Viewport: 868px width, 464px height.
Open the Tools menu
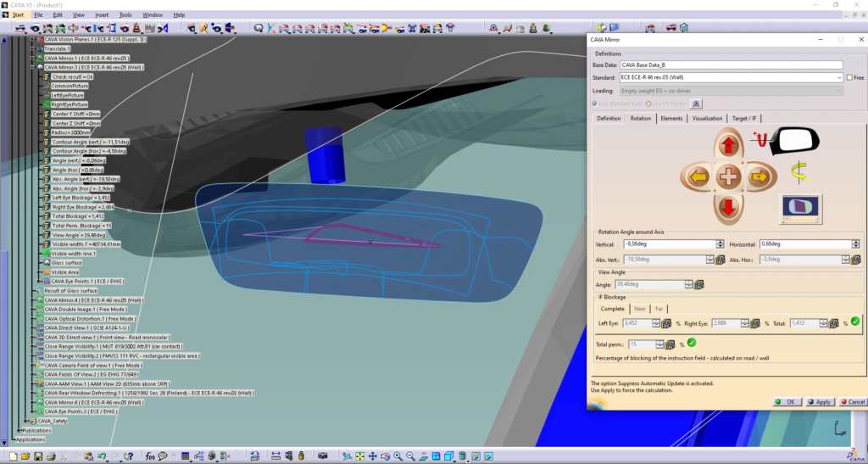[x=125, y=15]
